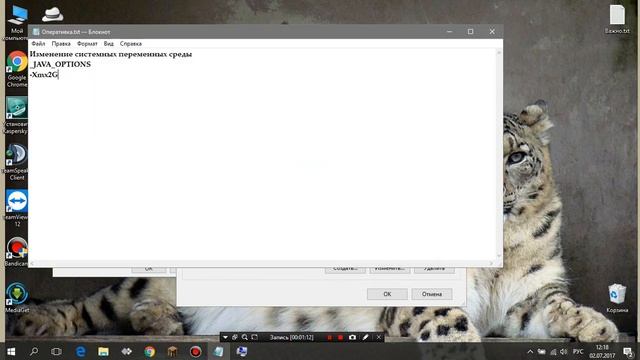
Task: Click the Notepad horizontal scrollbar
Action: pos(261,263)
